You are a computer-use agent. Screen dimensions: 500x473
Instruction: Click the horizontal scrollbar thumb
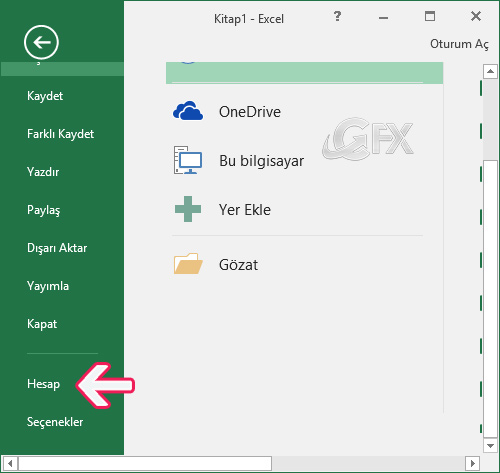[145, 464]
